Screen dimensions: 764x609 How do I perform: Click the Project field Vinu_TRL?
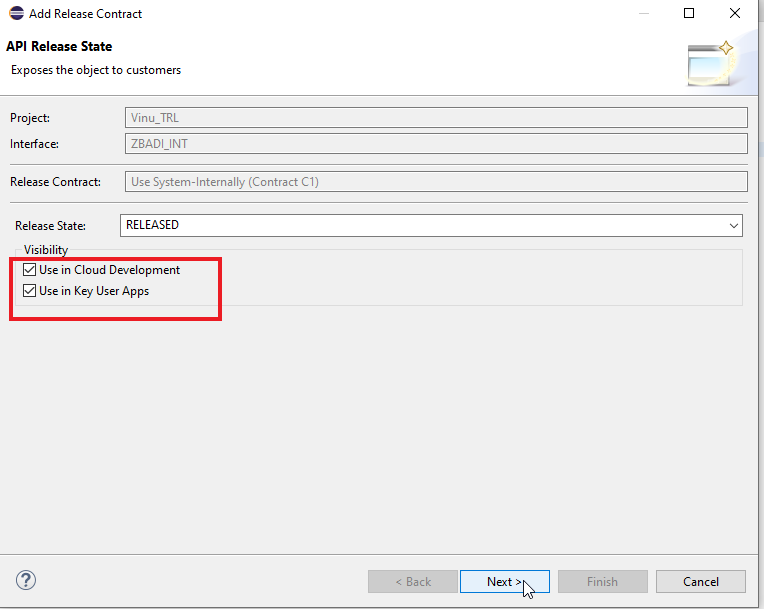pyautogui.click(x=436, y=118)
